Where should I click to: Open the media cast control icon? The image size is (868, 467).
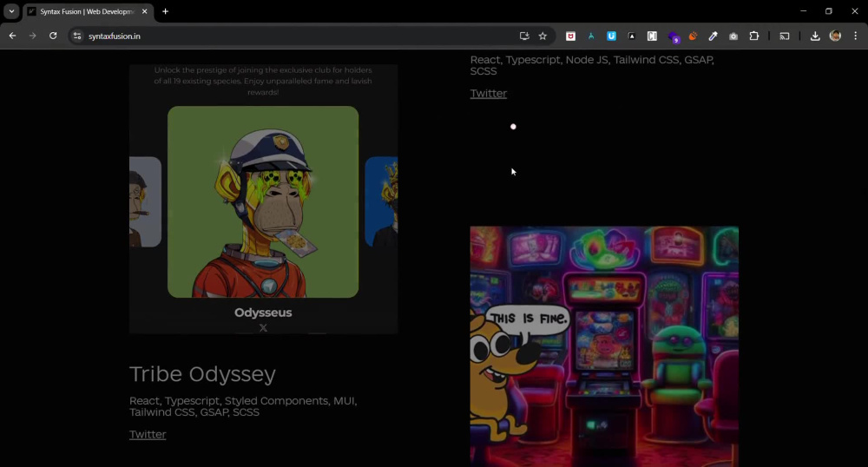point(785,36)
